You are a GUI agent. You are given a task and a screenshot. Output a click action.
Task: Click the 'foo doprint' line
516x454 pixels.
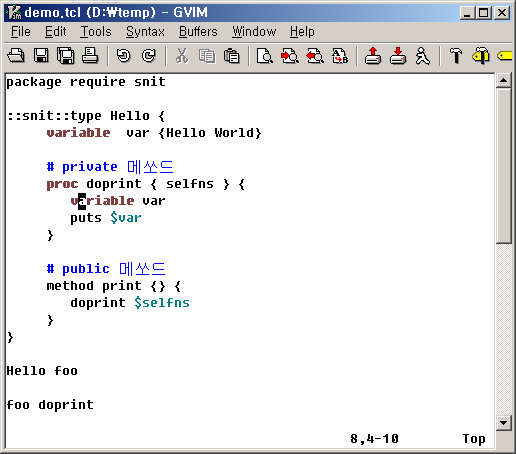[x=50, y=405]
